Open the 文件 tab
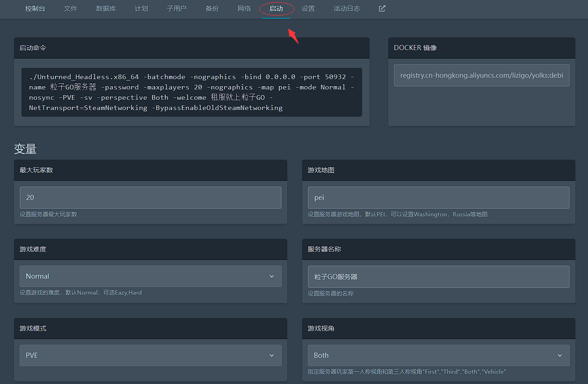The image size is (588, 384). (71, 8)
